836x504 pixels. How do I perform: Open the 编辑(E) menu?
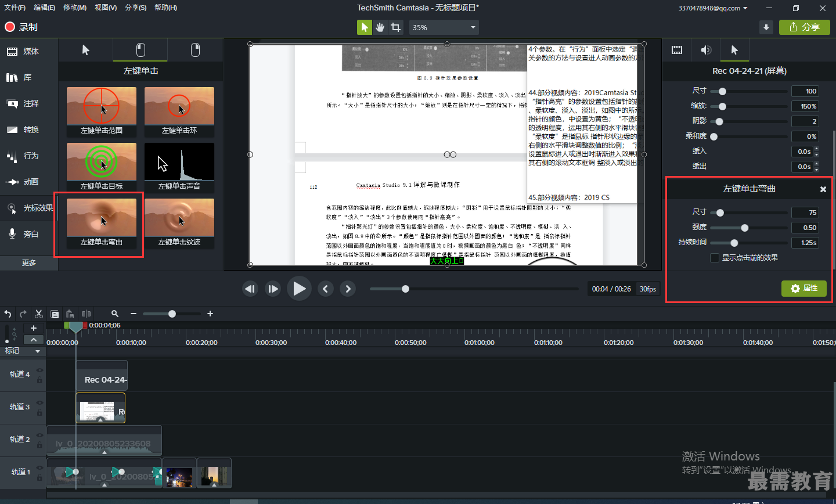pyautogui.click(x=45, y=8)
